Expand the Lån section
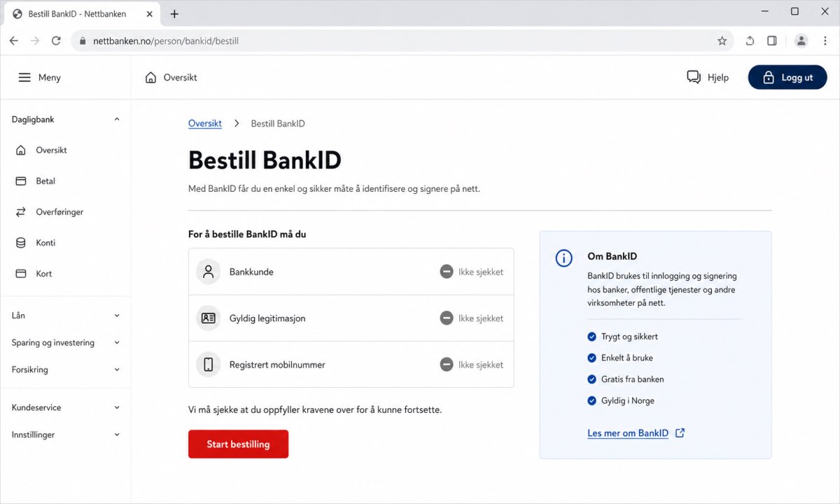The width and height of the screenshot is (840, 504). point(117,316)
